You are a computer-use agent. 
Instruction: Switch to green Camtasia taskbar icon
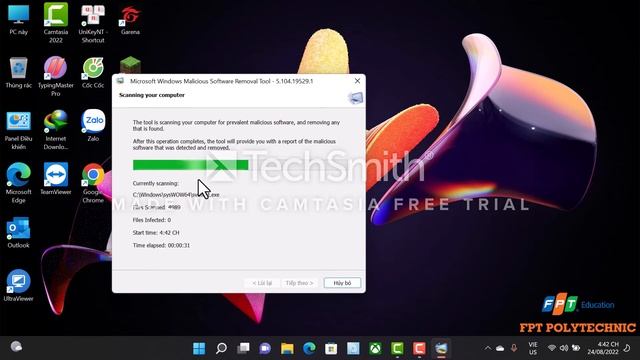point(398,348)
